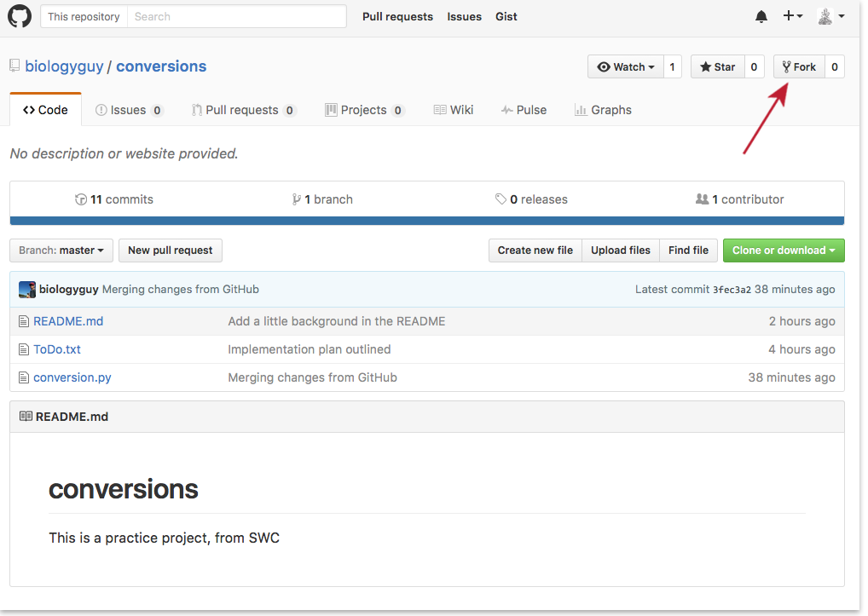This screenshot has height=616, width=868.
Task: Open the conversion.py file
Action: point(72,377)
